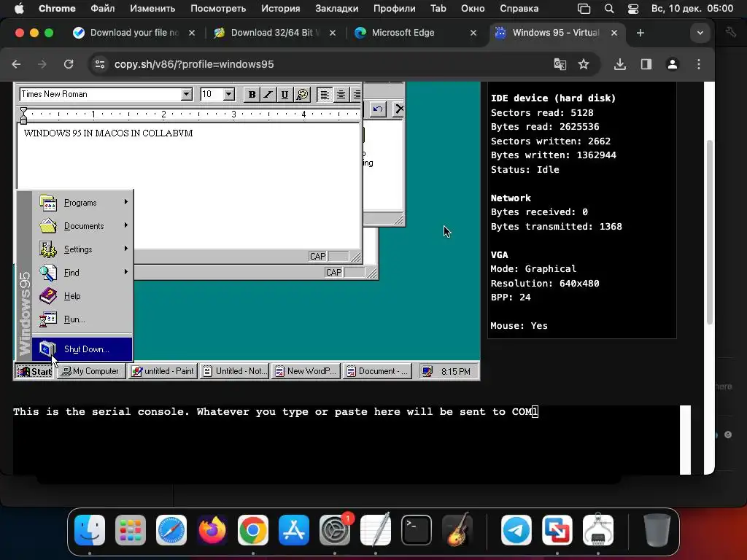The image size is (747, 560).
Task: Switch to Untitled - Notepad taskbar button
Action: pyautogui.click(x=234, y=371)
